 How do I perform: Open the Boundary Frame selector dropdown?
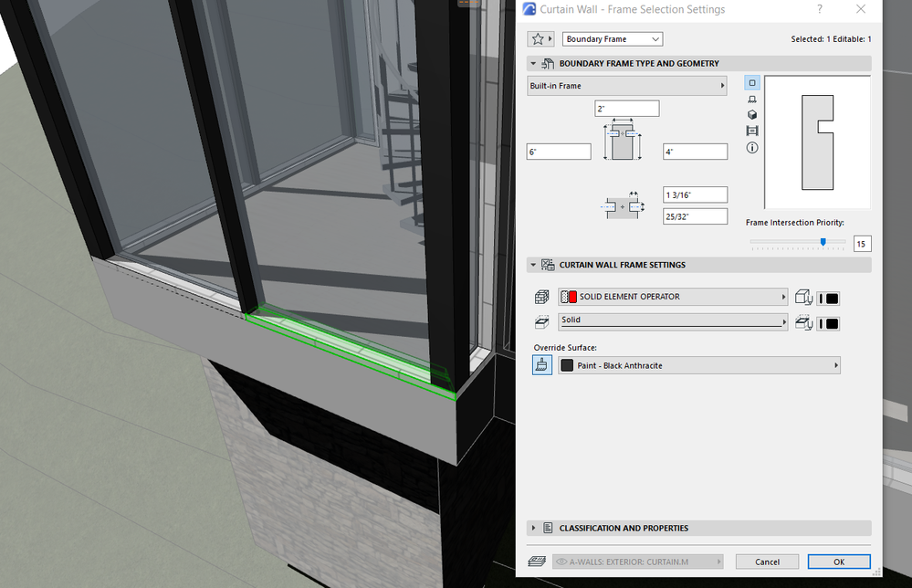[612, 38]
